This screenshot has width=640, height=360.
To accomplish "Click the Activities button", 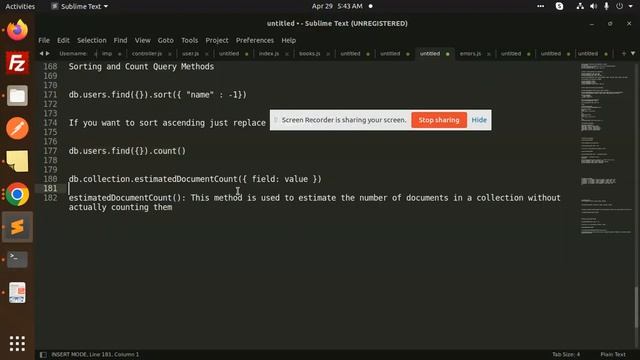I will click(x=20, y=6).
